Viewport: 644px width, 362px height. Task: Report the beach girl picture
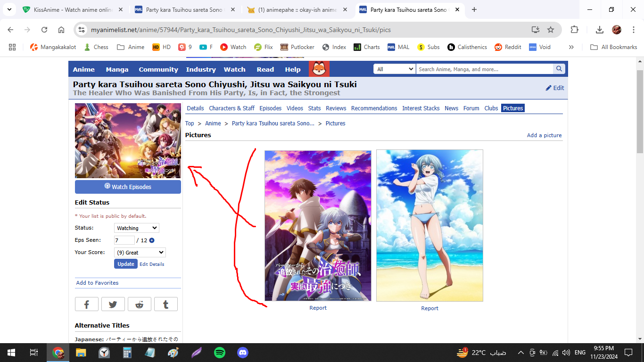point(430,308)
